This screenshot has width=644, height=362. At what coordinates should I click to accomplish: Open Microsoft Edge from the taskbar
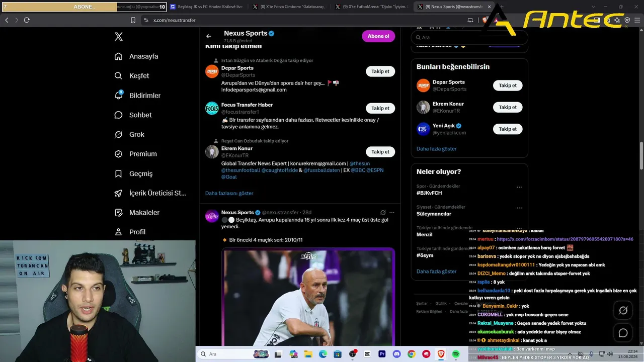point(323,354)
